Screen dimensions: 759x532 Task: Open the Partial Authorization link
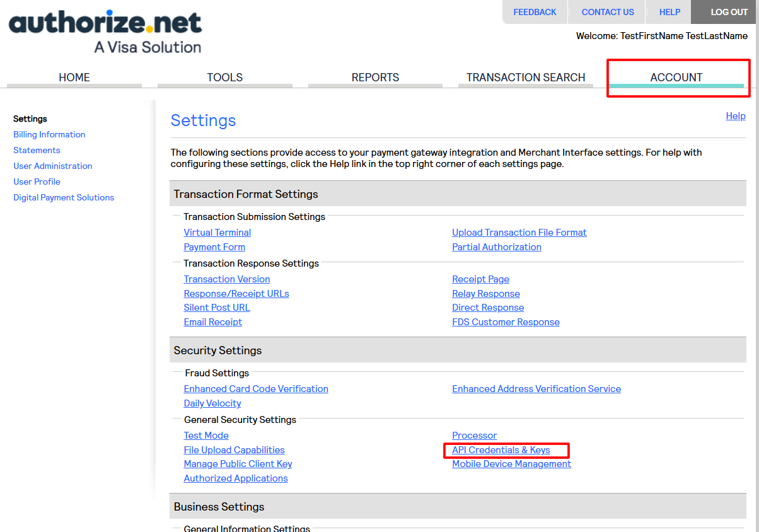pyautogui.click(x=497, y=247)
